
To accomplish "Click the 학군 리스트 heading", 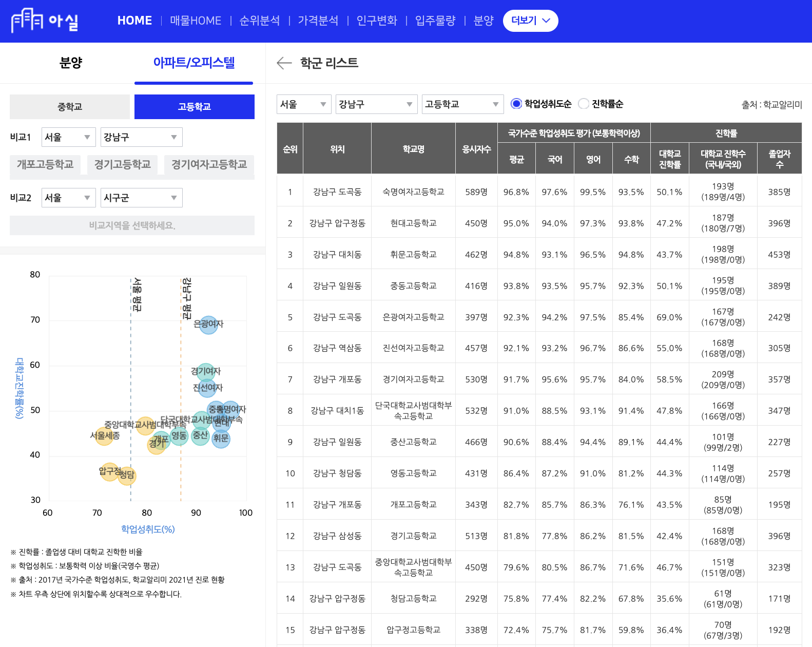I will 329,63.
